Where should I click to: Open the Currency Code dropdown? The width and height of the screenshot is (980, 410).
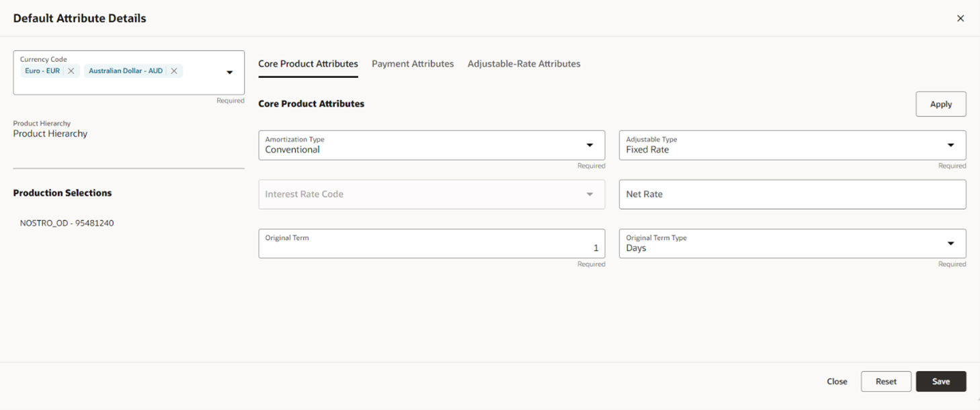point(229,72)
